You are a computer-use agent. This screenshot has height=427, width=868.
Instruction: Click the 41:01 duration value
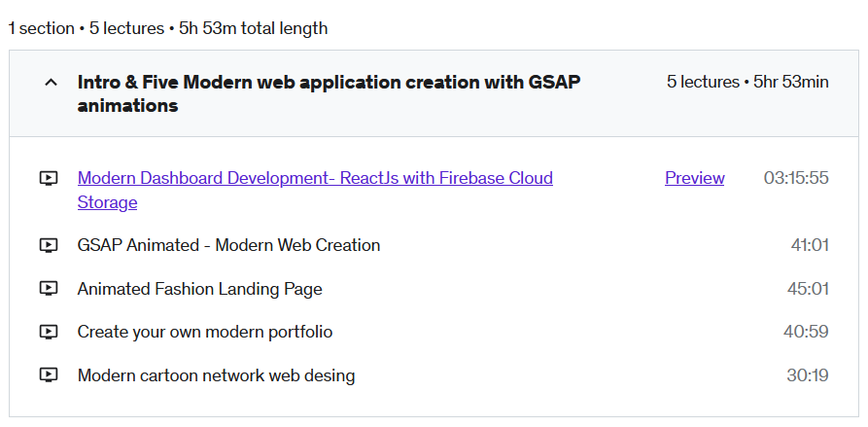(810, 245)
